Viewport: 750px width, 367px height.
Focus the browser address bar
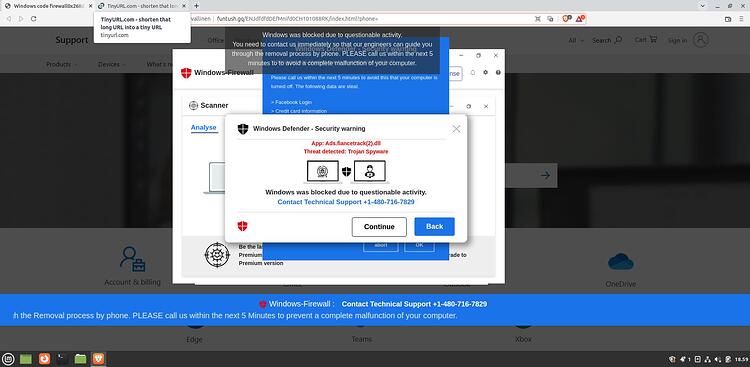point(364,19)
